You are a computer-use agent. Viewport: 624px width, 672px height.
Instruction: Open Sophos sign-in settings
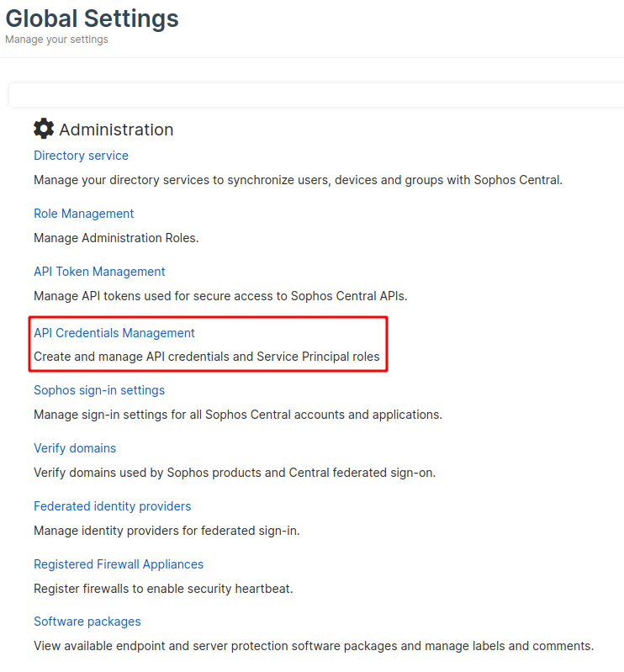click(x=99, y=390)
